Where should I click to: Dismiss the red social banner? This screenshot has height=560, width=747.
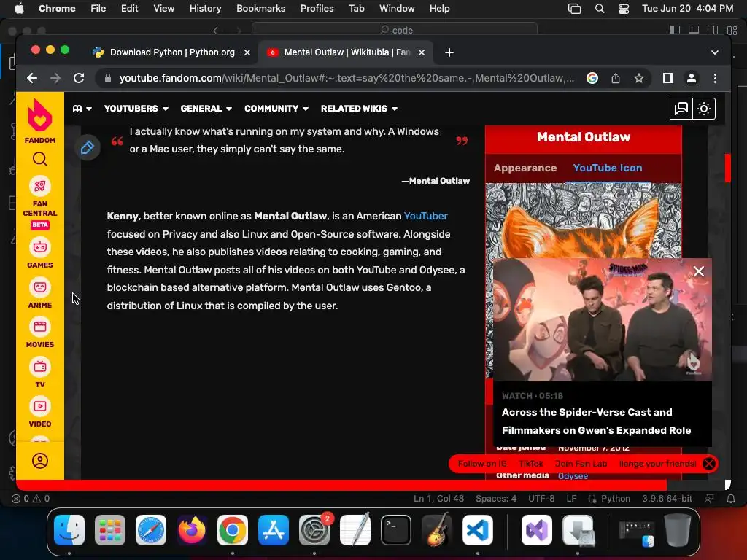[x=709, y=464]
